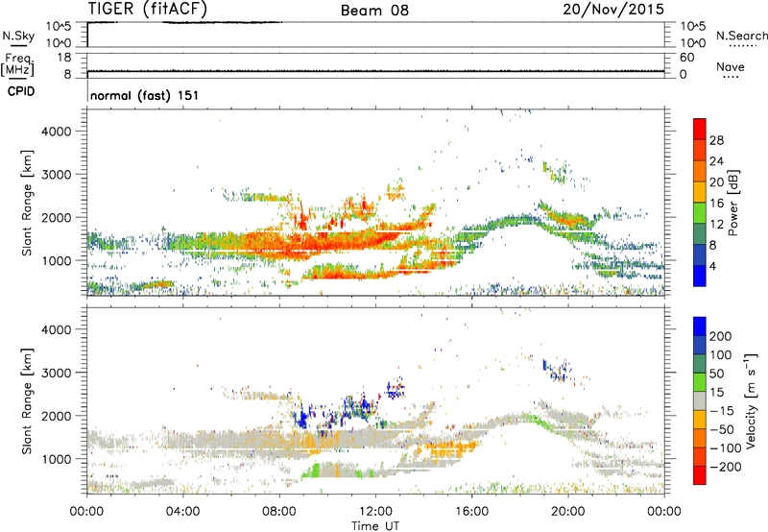
Task: Click the '60' tick beside the Nave label
Action: pos(687,58)
